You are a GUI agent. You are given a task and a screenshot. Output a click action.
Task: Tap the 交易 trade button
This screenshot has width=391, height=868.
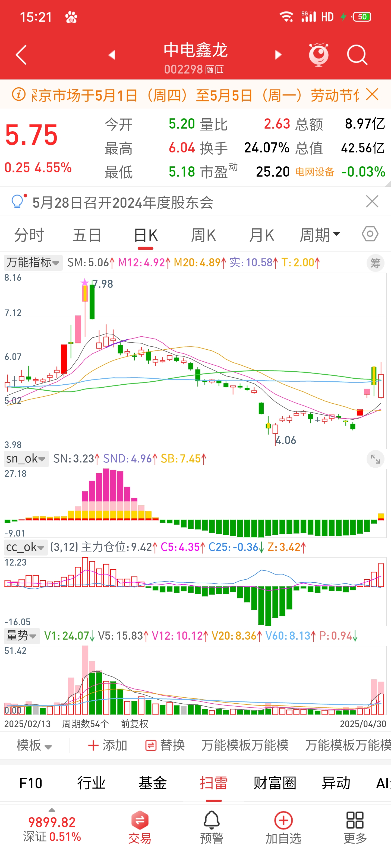140,828
